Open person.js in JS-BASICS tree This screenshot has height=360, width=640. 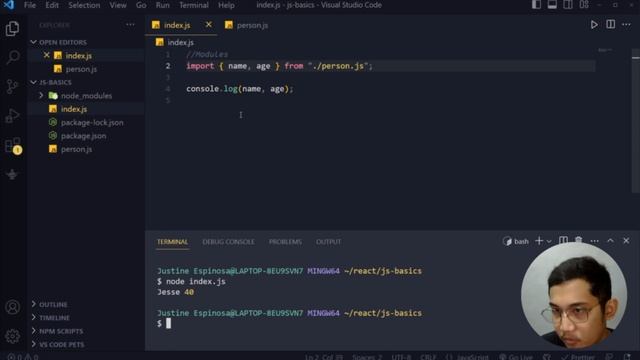click(x=76, y=149)
